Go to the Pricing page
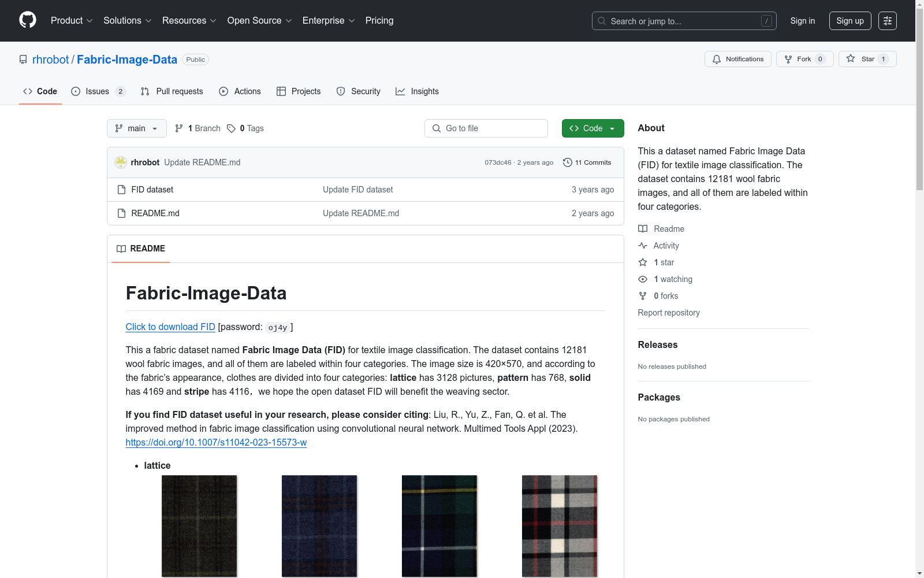The height and width of the screenshot is (578, 924). tap(379, 21)
